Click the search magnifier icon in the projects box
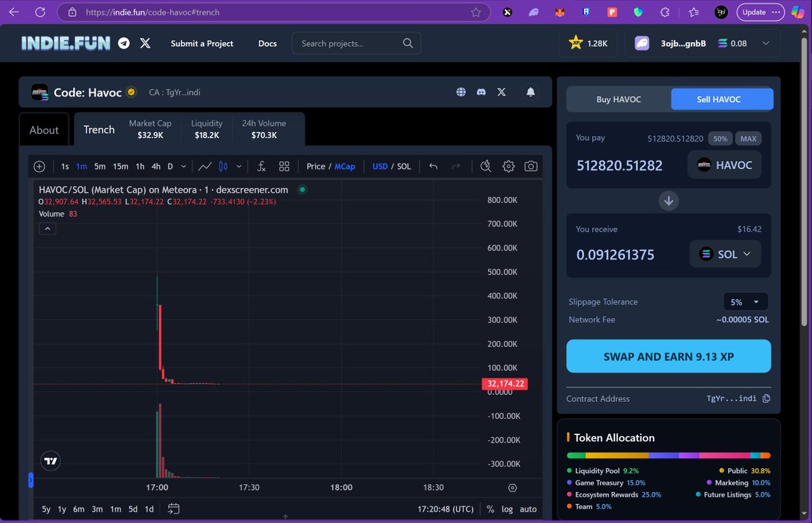This screenshot has width=812, height=523. (408, 43)
